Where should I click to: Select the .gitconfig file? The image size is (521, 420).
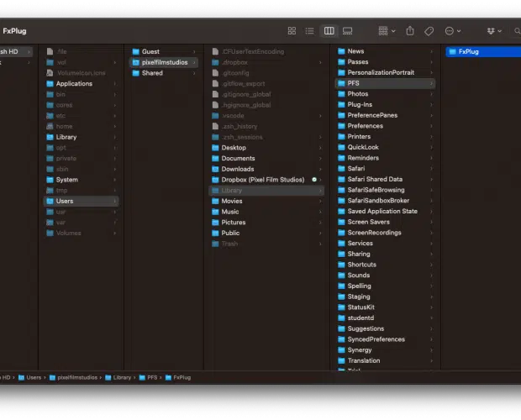[x=267, y=73]
